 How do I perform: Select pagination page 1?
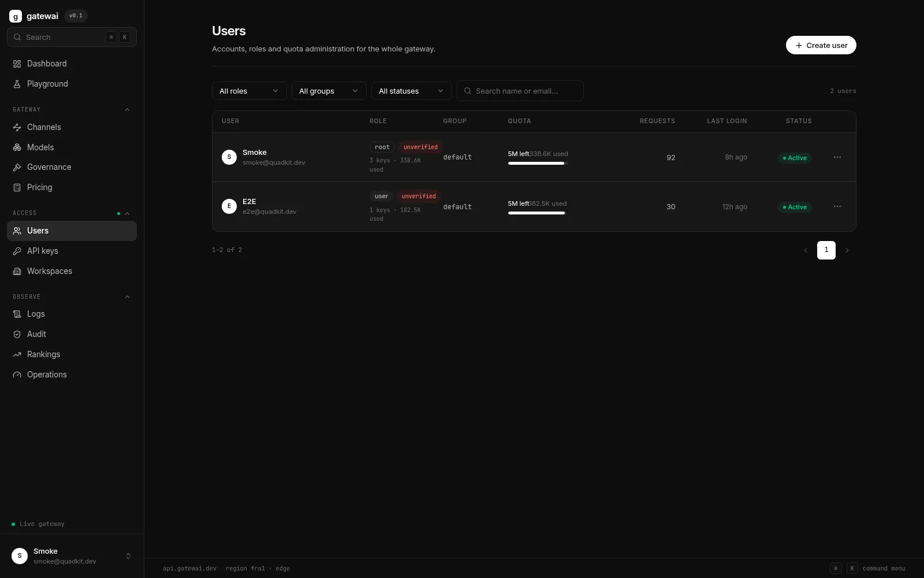pyautogui.click(x=826, y=250)
